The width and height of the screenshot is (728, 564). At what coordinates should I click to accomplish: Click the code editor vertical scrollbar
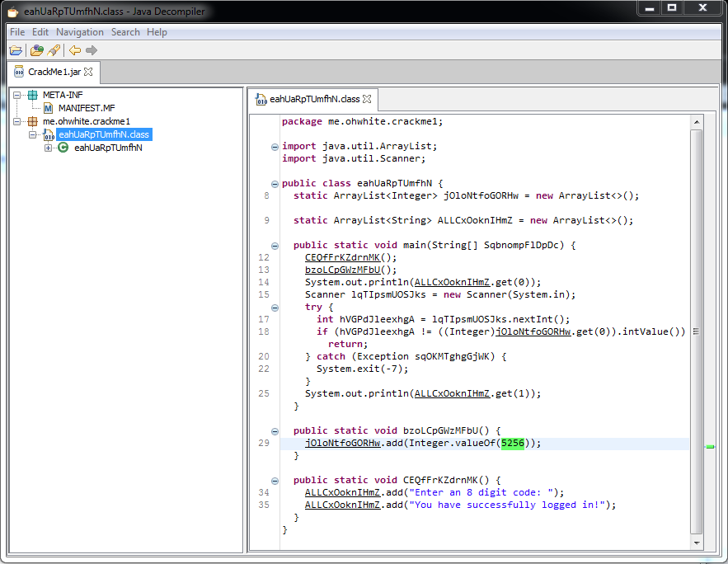pyautogui.click(x=696, y=330)
